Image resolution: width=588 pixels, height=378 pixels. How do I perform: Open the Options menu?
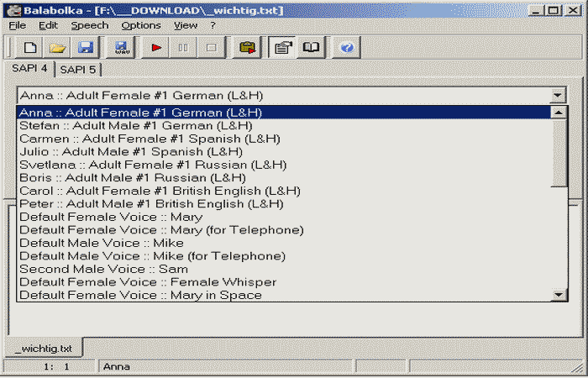pyautogui.click(x=140, y=25)
